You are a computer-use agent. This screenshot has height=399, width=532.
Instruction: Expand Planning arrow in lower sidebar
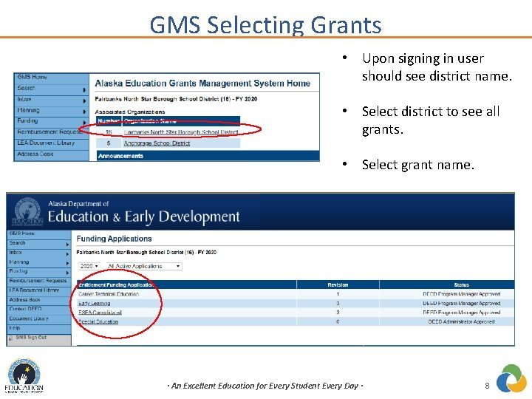67,263
